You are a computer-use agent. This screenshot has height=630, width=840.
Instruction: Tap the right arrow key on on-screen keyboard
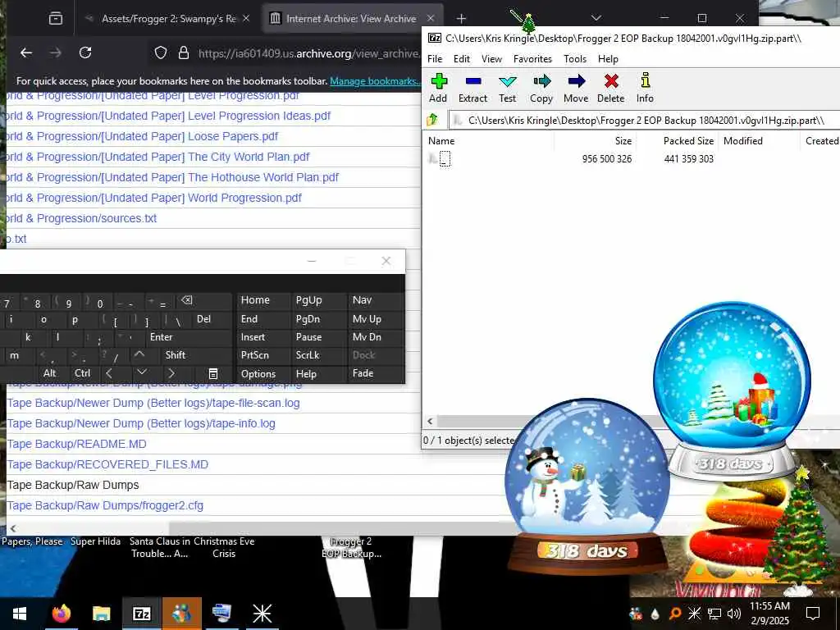coord(171,373)
